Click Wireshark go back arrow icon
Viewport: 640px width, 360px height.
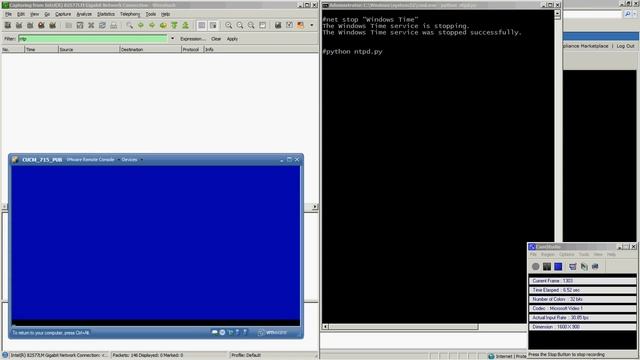coord(141,25)
